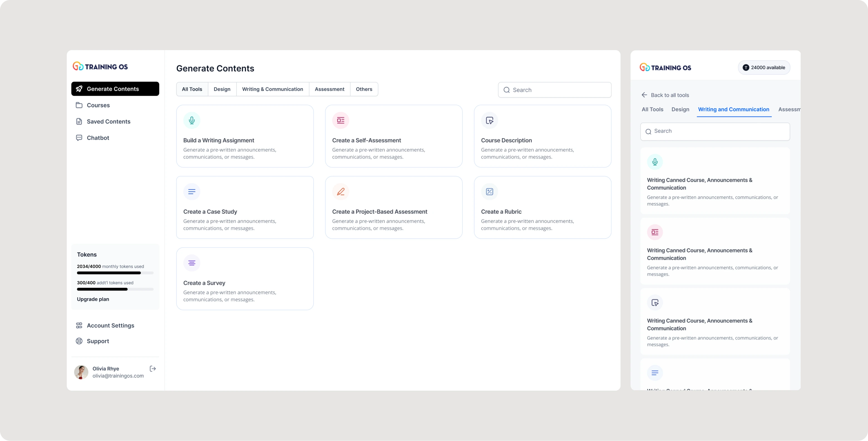Screen dimensions: 868x441
Task: Click the microphone icon on Build a Writing Assignment
Action: point(192,120)
